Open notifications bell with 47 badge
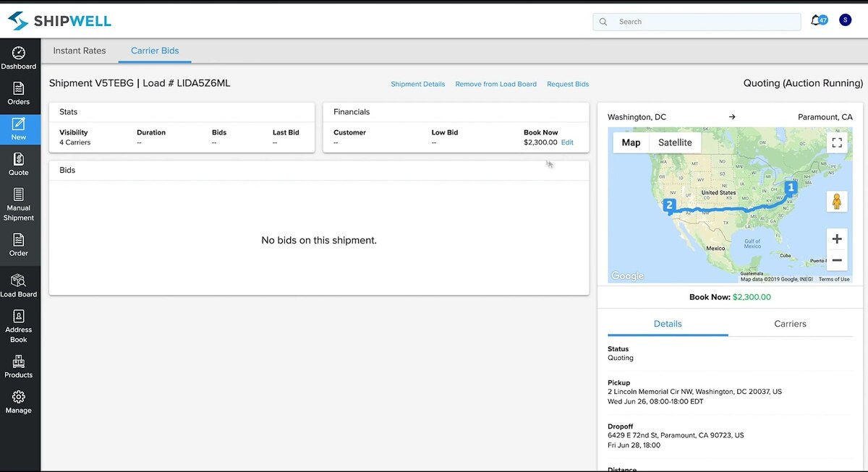The height and width of the screenshot is (472, 868). (x=818, y=20)
